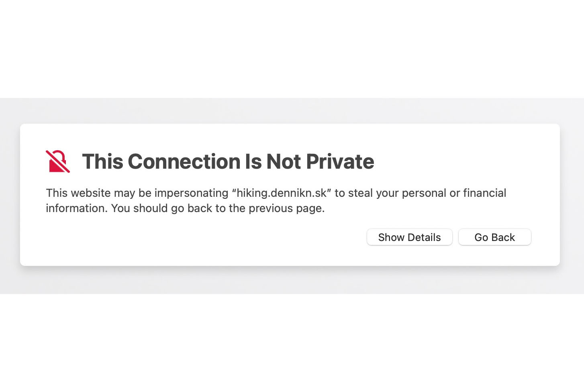584x392 pixels.
Task: Click the word "Private" in the title
Action: click(x=340, y=161)
